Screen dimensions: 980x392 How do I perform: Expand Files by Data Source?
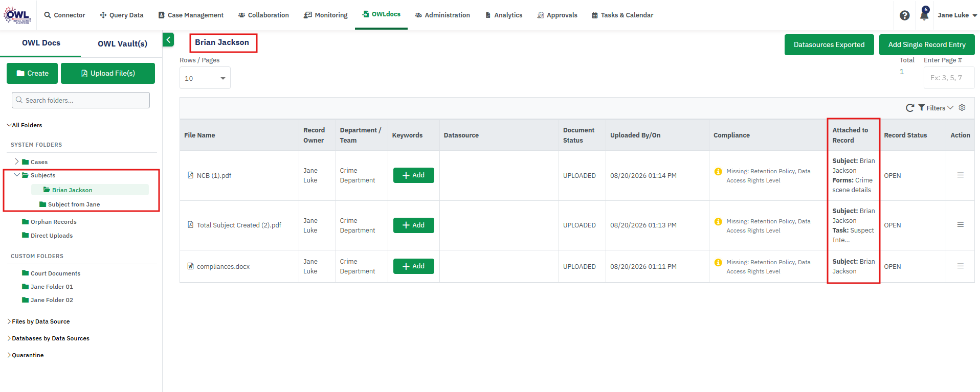9,321
